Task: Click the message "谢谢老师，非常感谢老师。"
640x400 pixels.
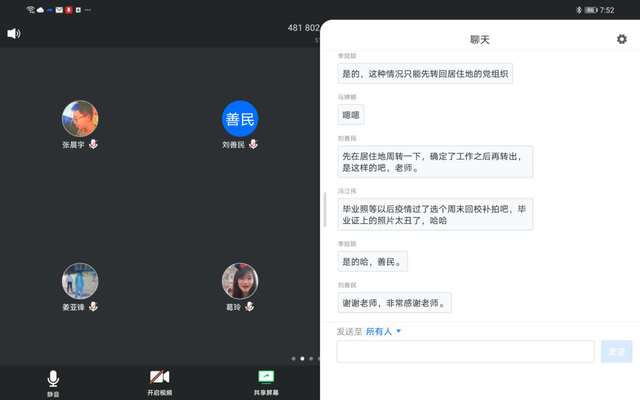Action: 395,302
